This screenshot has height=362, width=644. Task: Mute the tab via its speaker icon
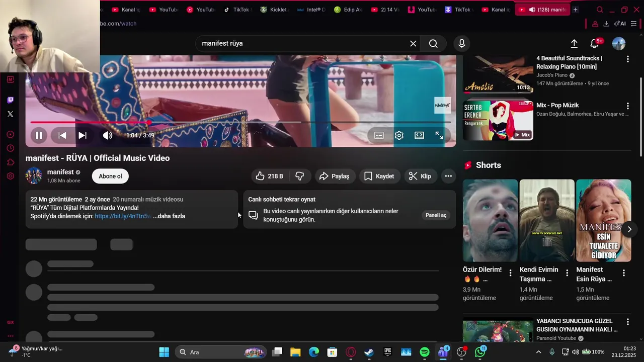[532, 10]
